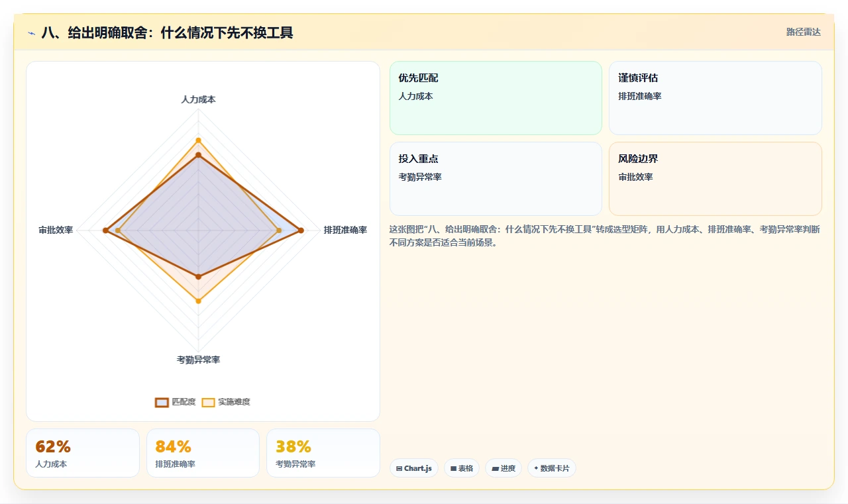Click the 匹配度 data point on 审批效率 axis
This screenshot has width=848, height=504.
(105, 230)
